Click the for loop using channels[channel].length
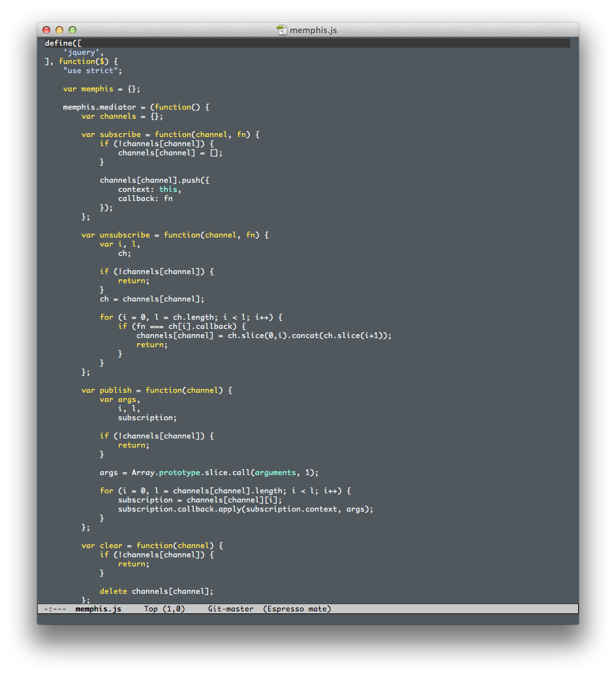The width and height of the screenshot is (616, 676). click(225, 491)
